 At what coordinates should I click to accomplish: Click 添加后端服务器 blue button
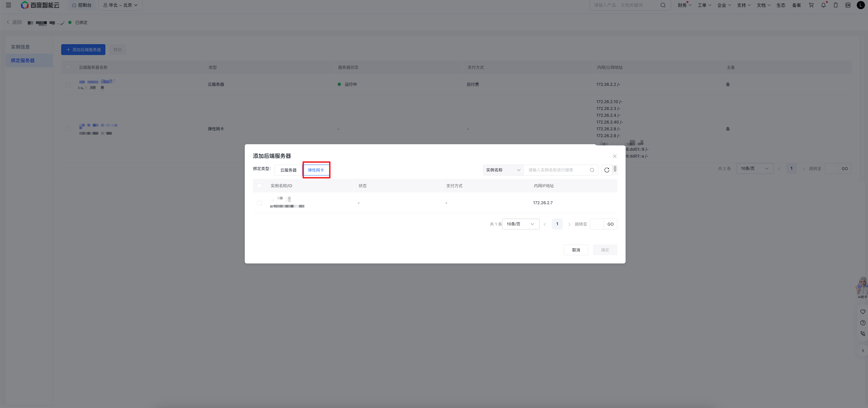tap(83, 49)
